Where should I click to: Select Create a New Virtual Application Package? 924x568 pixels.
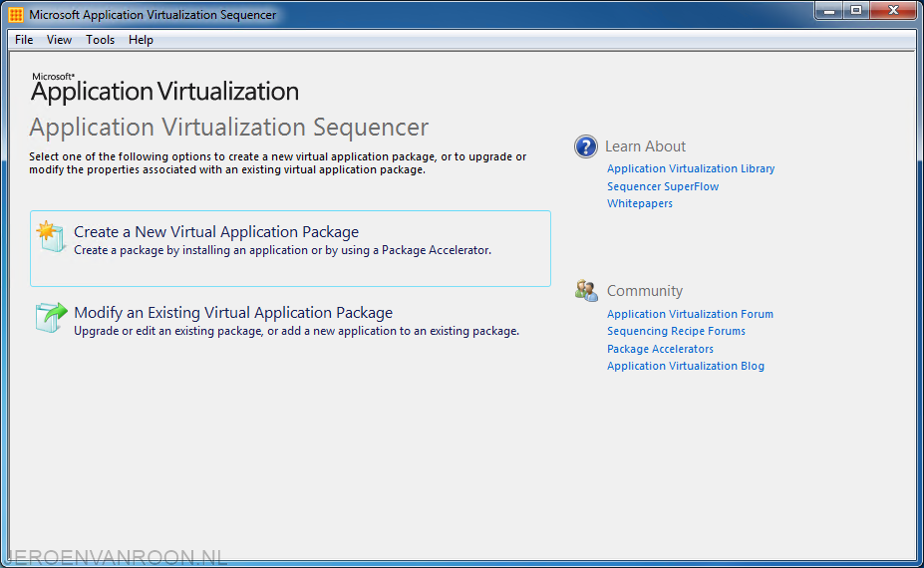290,249
